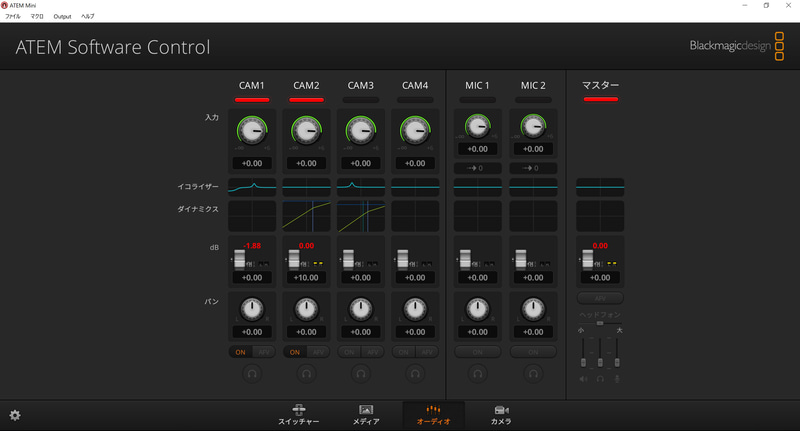Open the CAM2 equalizer curve
Screen dimensions: 800x431
[x=306, y=187]
